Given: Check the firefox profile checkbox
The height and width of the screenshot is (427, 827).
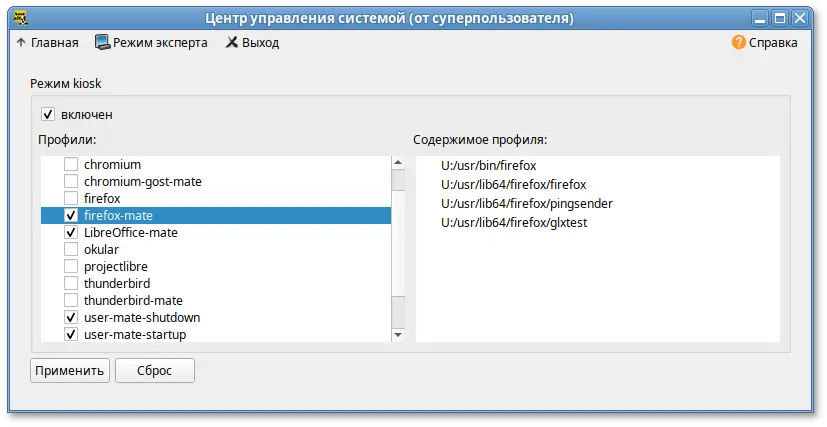Looking at the screenshot, I should click(71, 198).
